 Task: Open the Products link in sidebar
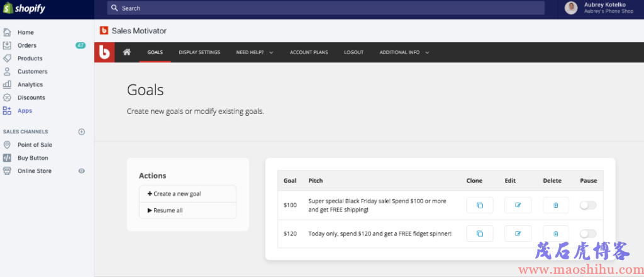point(30,59)
